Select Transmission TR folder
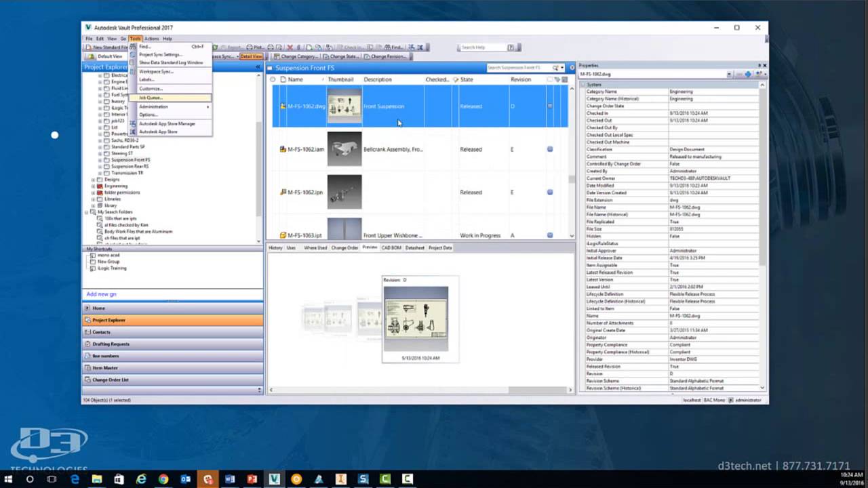 pos(127,173)
